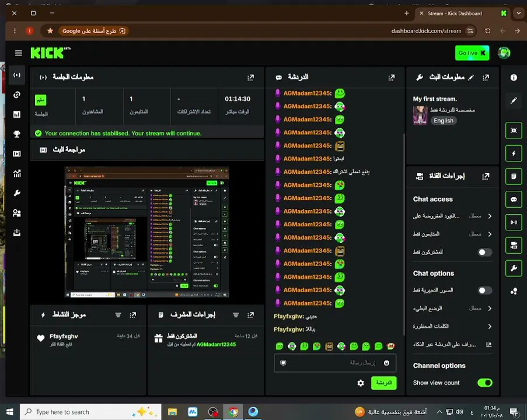527x420 pixels.
Task: Expand the account restrictions chat access row
Action: pyautogui.click(x=452, y=216)
